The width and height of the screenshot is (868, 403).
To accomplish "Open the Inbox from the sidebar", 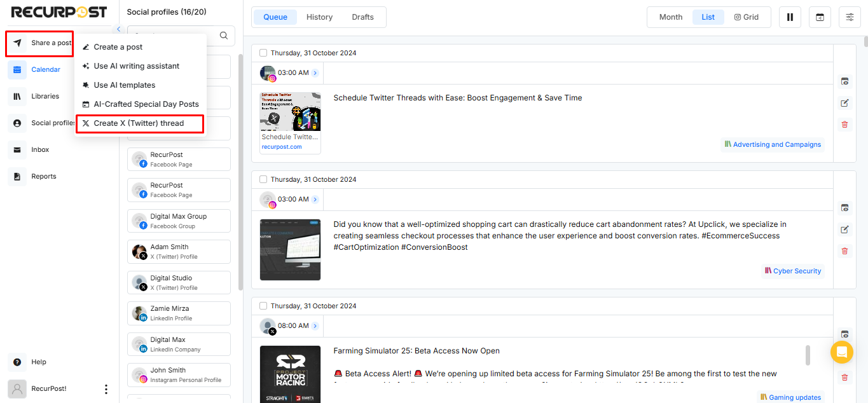I will [31, 150].
